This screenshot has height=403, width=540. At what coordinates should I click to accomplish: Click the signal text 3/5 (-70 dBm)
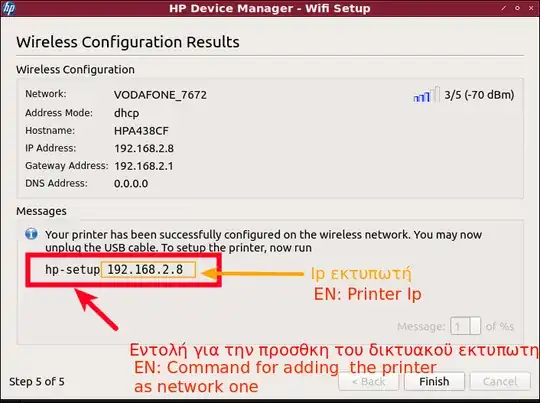(479, 95)
